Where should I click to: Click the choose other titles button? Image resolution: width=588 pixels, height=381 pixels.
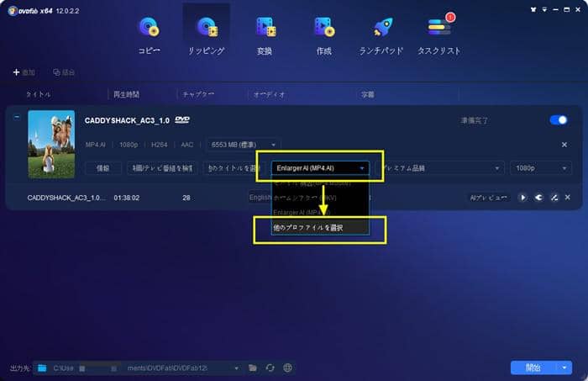pos(233,168)
